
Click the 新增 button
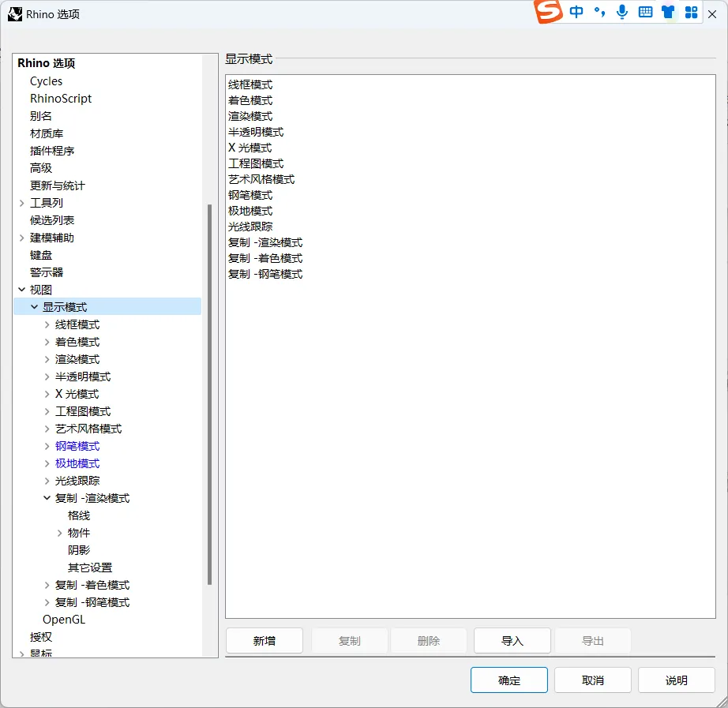tap(265, 641)
